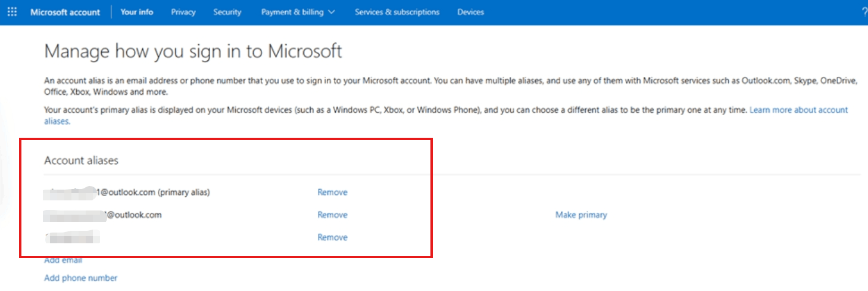This screenshot has height=291, width=868.
Task: Open the Security tab
Action: coord(227,12)
